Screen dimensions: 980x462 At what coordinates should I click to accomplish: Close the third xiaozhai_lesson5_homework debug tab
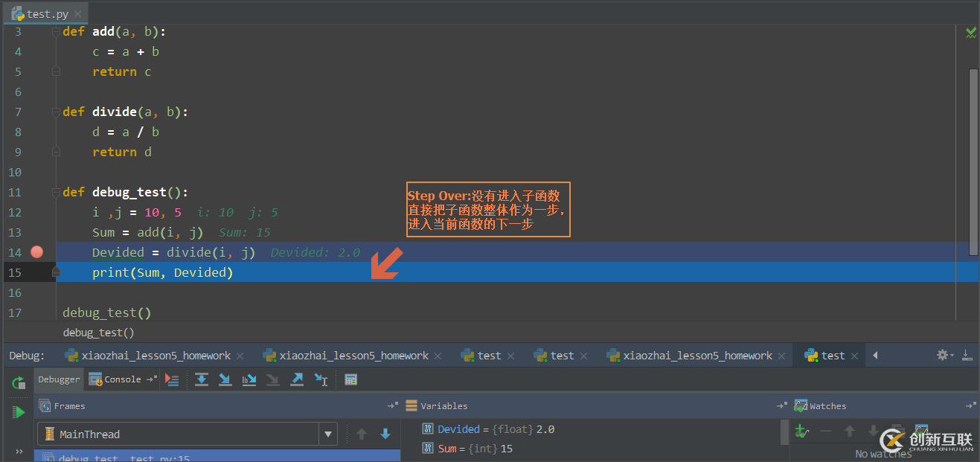[782, 356]
